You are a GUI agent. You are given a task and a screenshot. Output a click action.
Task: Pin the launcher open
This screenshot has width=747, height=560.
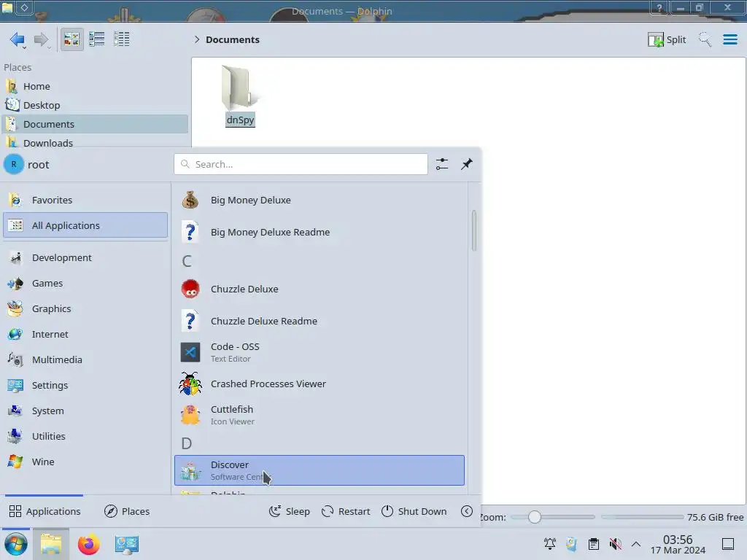pos(466,164)
